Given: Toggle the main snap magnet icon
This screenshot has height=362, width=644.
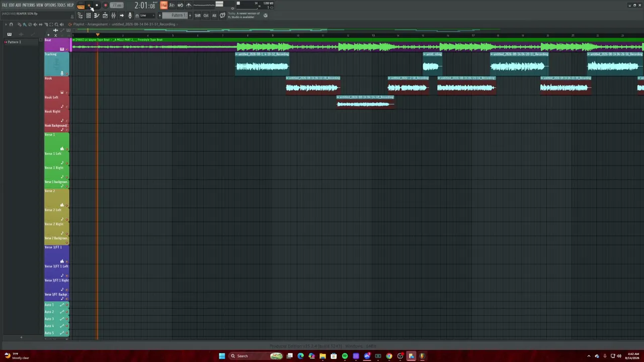Looking at the screenshot, I should [137, 16].
